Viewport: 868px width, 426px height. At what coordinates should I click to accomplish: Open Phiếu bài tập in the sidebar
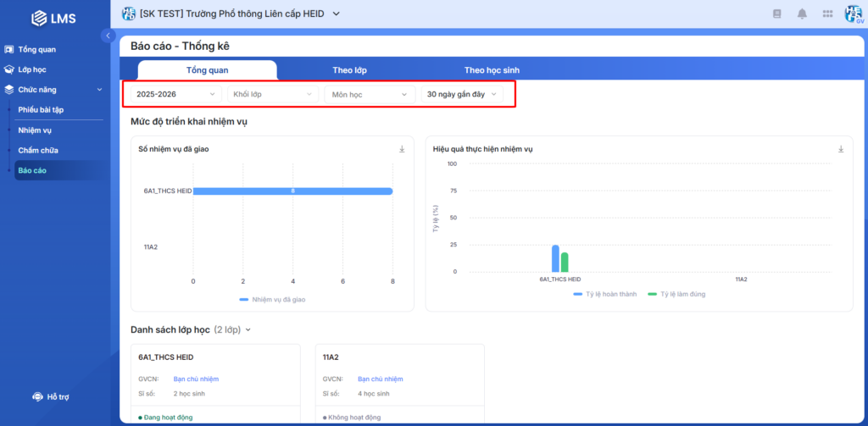coord(41,110)
